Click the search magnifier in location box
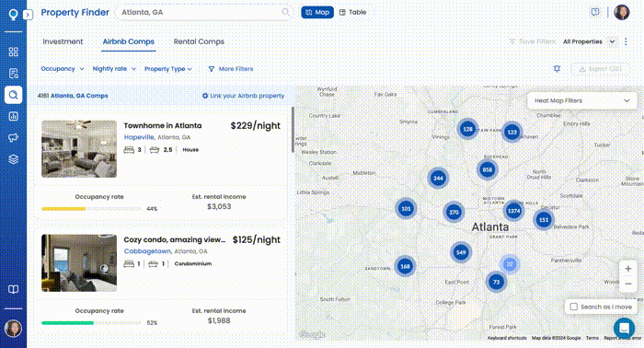This screenshot has height=348, width=644. pyautogui.click(x=285, y=12)
